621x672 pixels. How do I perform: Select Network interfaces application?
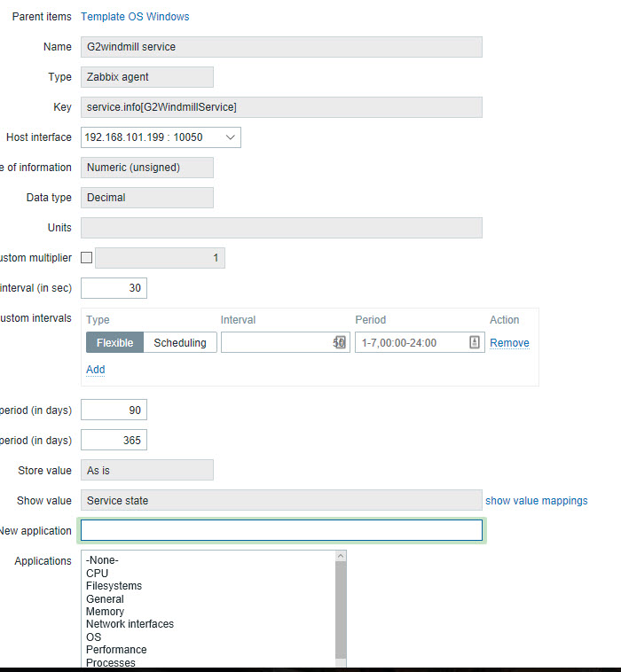pyautogui.click(x=130, y=624)
